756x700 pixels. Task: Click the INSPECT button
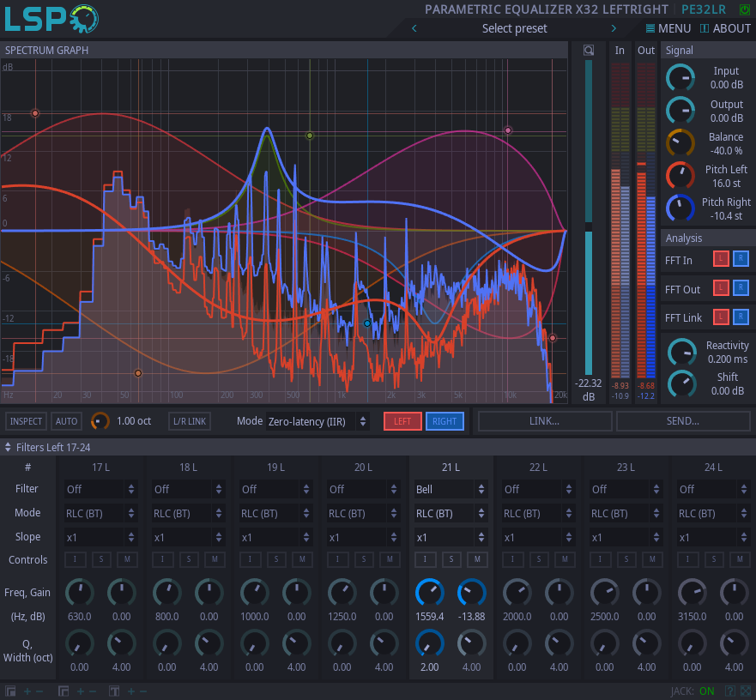pos(26,421)
